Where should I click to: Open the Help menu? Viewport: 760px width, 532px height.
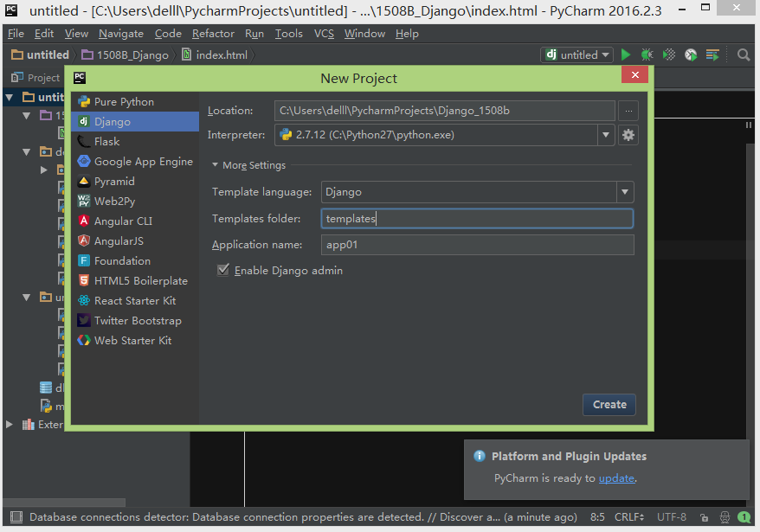[407, 34]
